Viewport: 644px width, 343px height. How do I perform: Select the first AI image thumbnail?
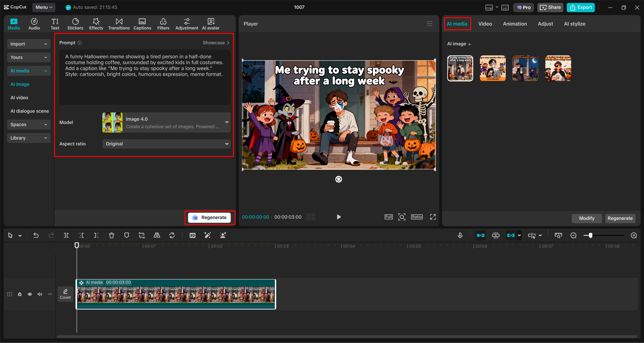coord(460,68)
